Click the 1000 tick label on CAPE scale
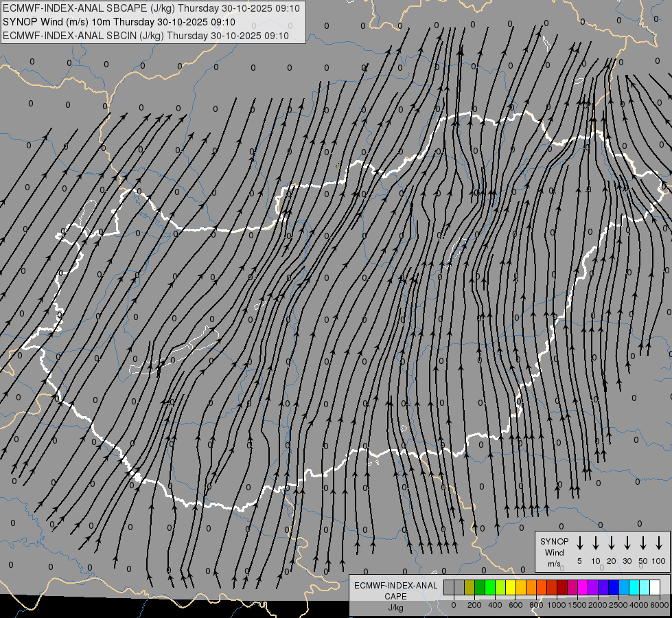 pos(557,605)
